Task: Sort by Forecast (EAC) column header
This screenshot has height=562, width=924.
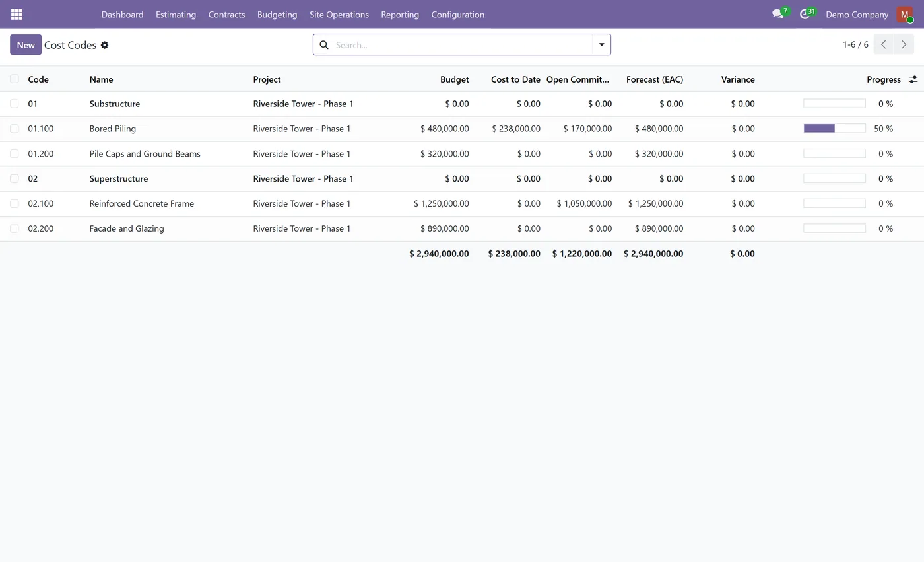Action: pos(655,79)
